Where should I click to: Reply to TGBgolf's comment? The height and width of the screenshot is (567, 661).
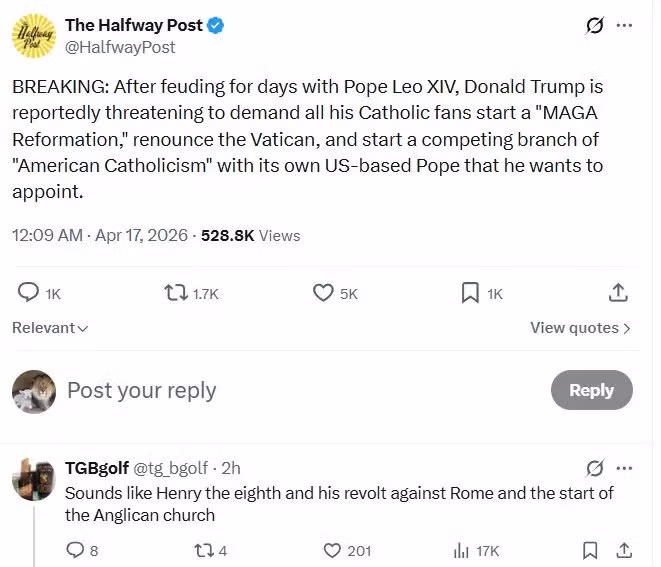(74, 550)
